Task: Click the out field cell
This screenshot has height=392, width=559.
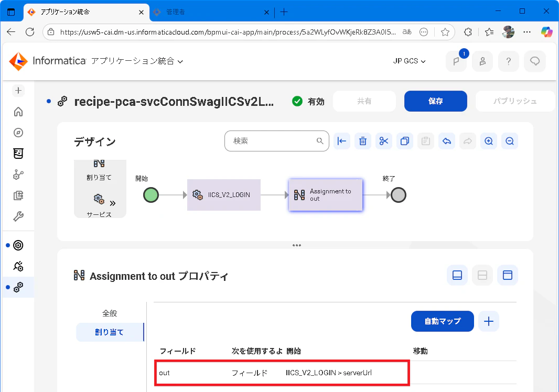Action: click(x=164, y=373)
